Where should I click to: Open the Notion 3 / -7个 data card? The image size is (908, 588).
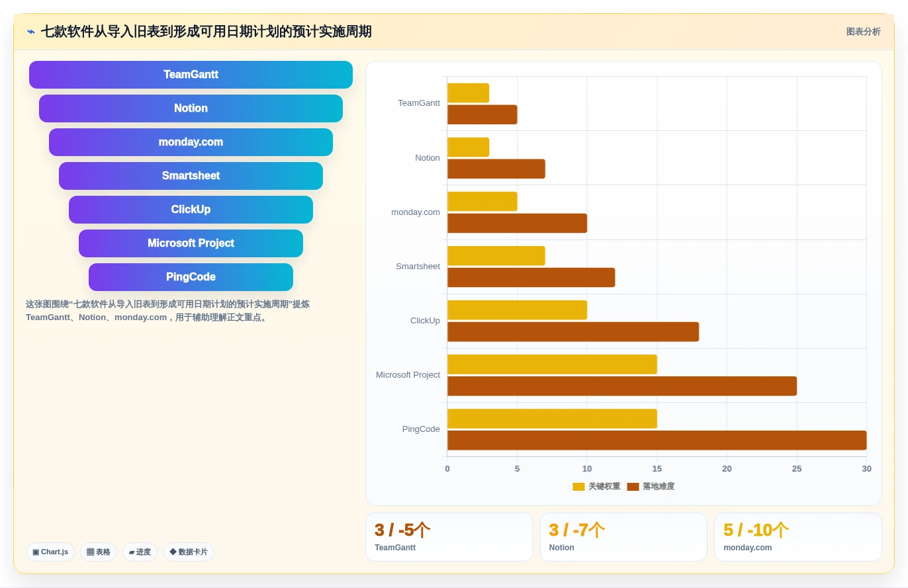pyautogui.click(x=623, y=537)
